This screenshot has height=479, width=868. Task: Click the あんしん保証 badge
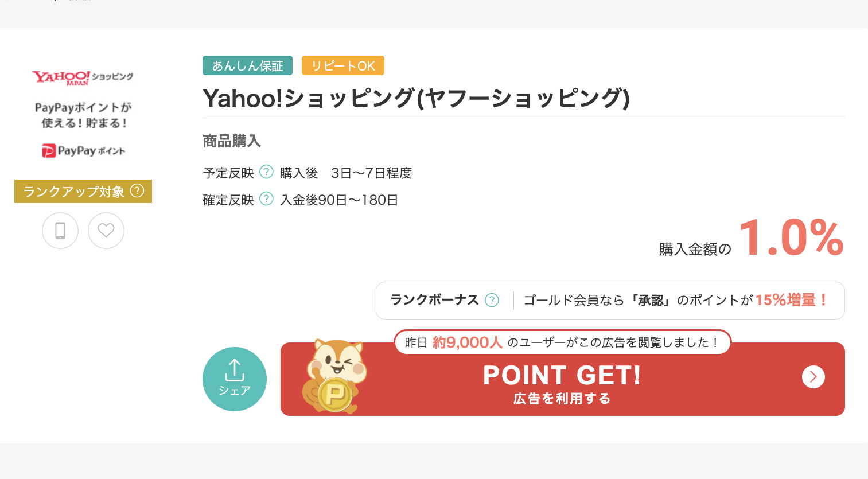click(247, 66)
